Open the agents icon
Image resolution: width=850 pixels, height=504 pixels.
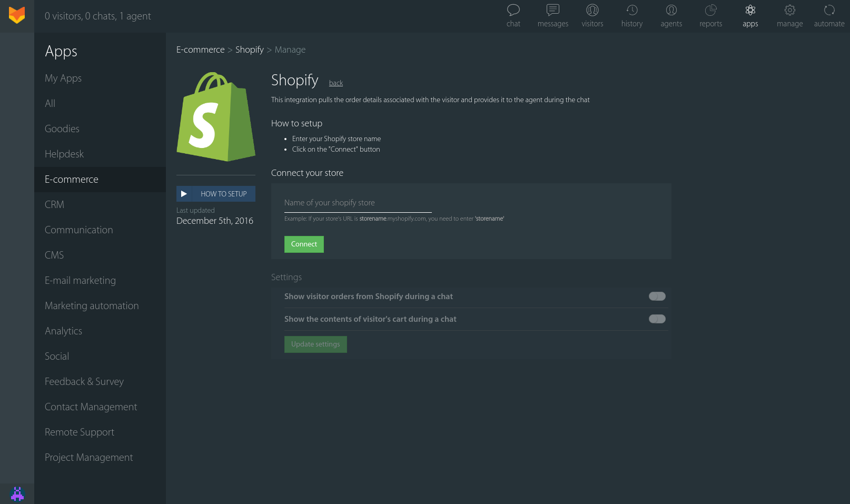click(x=671, y=11)
